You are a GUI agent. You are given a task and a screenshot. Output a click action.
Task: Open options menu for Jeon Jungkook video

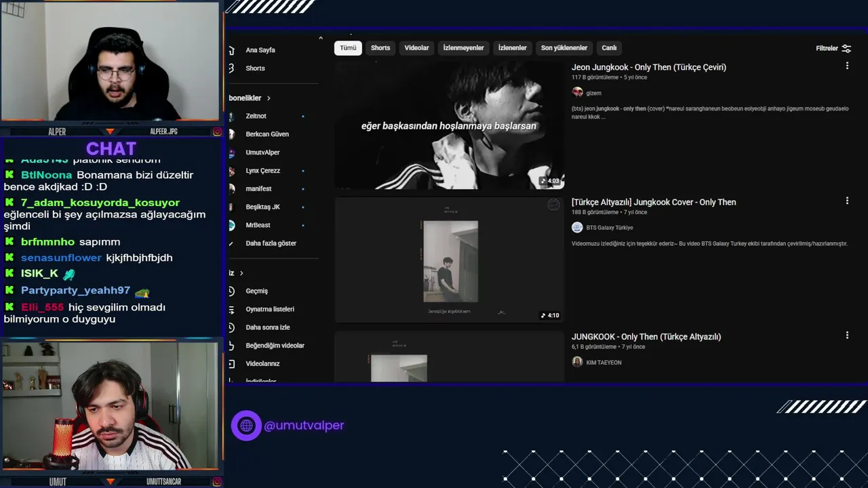tap(847, 66)
